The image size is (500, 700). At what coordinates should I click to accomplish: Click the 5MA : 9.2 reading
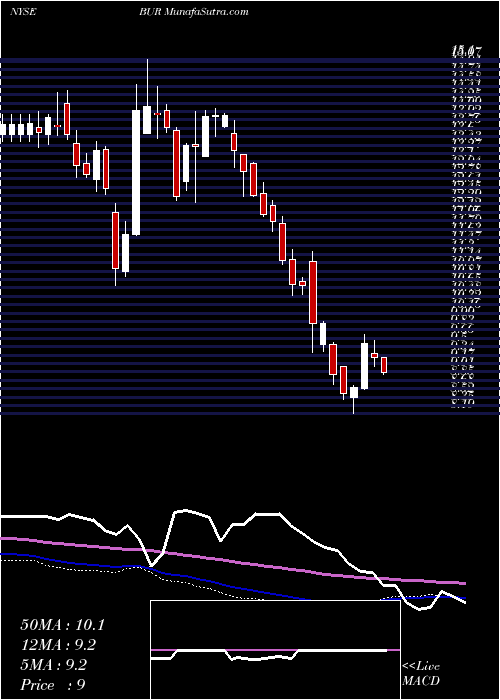pos(54,665)
